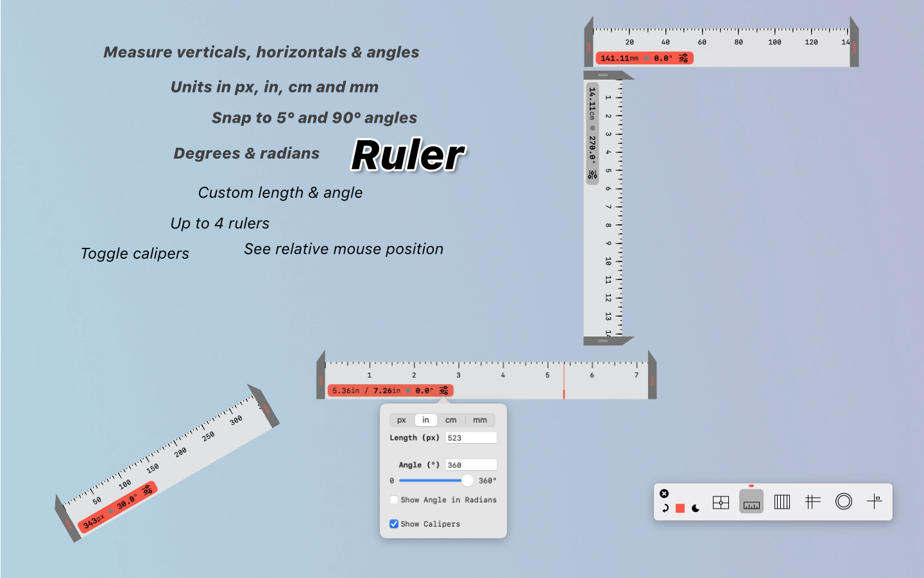Click the bottom caliper of the vertical cm ruler

click(x=608, y=341)
